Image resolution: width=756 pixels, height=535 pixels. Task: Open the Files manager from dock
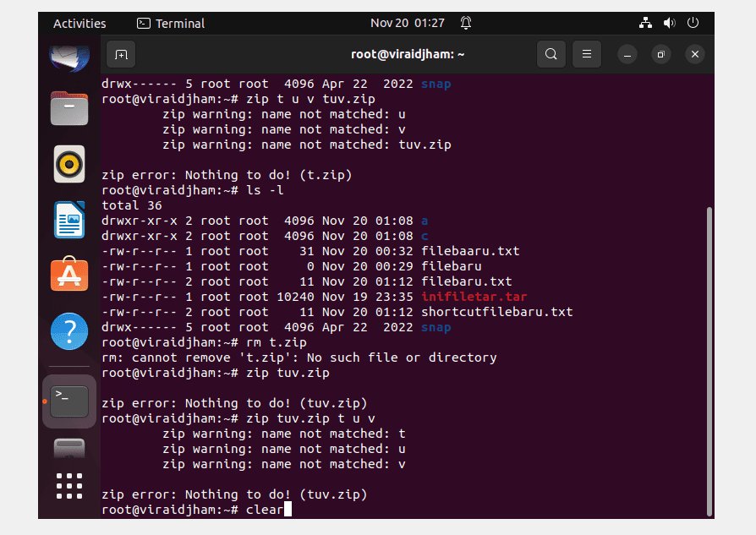coord(69,108)
